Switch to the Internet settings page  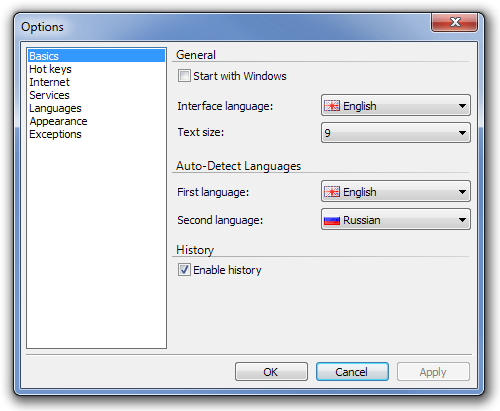tap(49, 82)
